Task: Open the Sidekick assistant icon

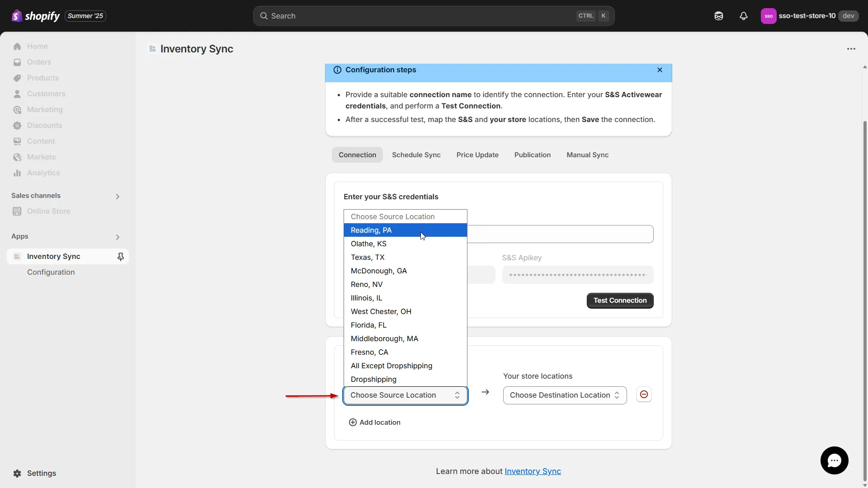Action: point(719,16)
